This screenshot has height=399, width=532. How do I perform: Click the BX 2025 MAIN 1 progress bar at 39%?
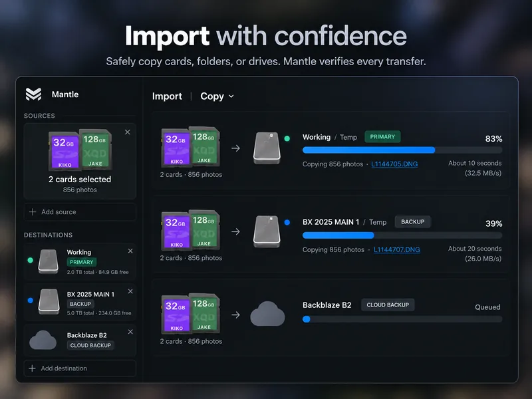pos(402,235)
